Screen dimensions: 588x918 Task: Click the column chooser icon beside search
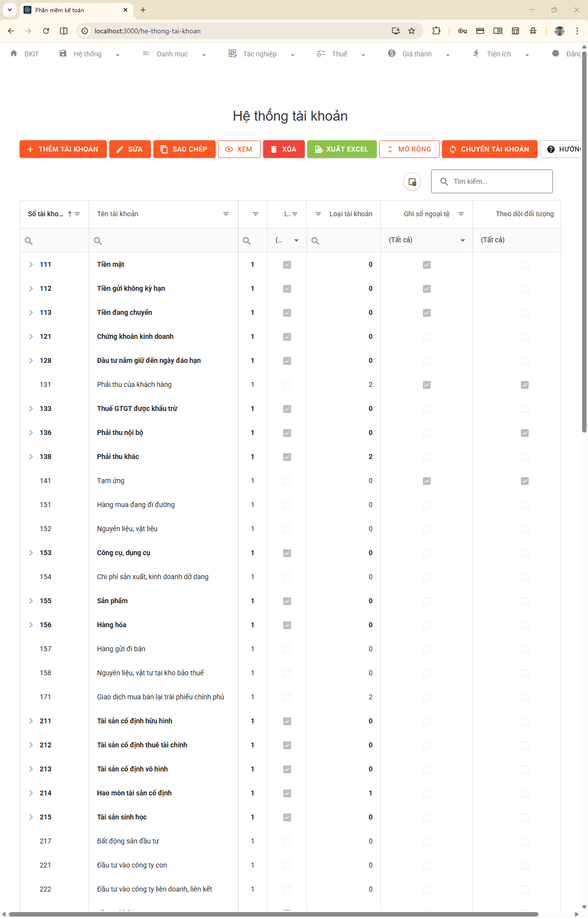pos(412,181)
